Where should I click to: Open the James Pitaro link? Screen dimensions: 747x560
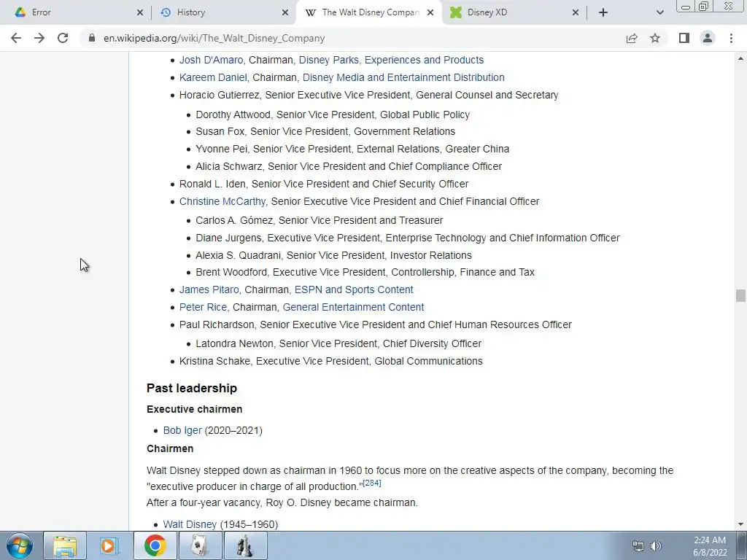[209, 289]
